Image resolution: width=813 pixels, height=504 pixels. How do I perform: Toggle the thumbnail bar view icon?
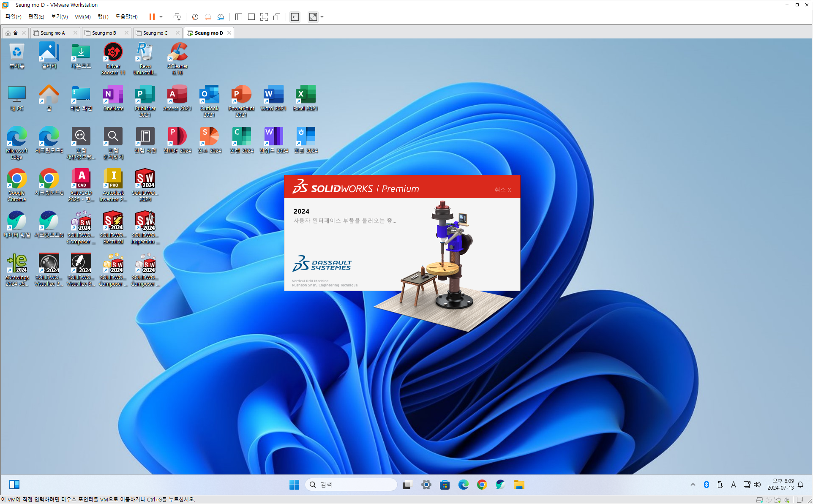pos(251,17)
